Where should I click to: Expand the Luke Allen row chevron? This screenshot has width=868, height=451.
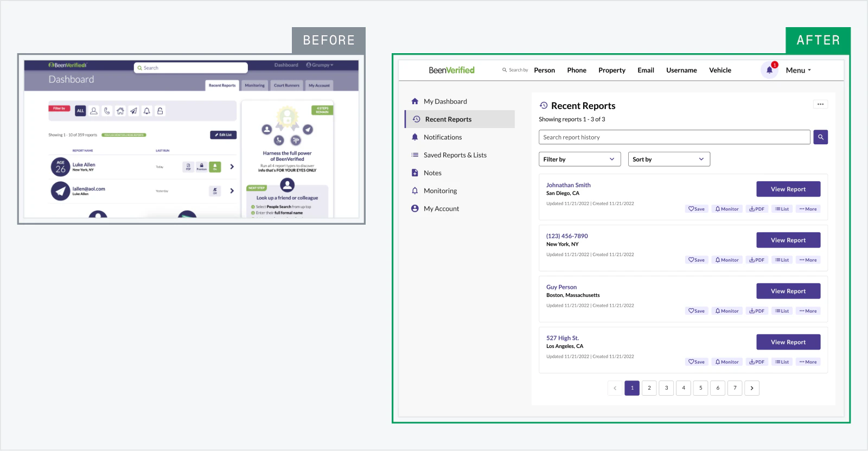232,167
